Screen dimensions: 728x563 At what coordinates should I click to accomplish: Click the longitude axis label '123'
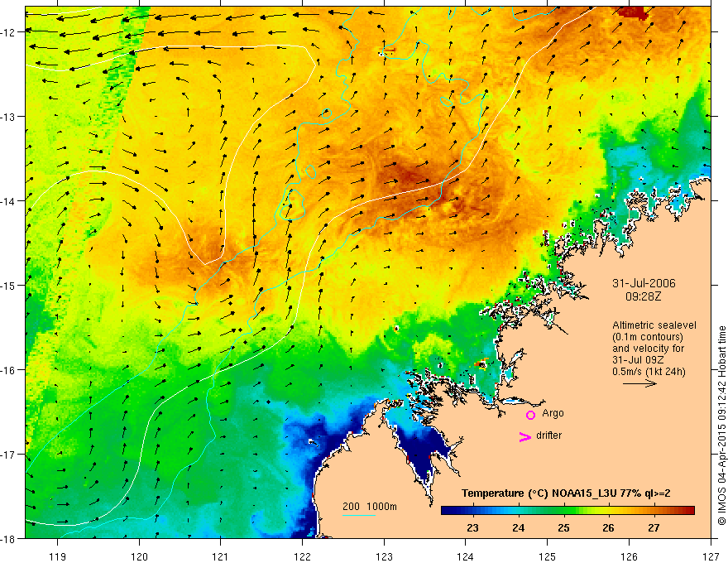[384, 556]
